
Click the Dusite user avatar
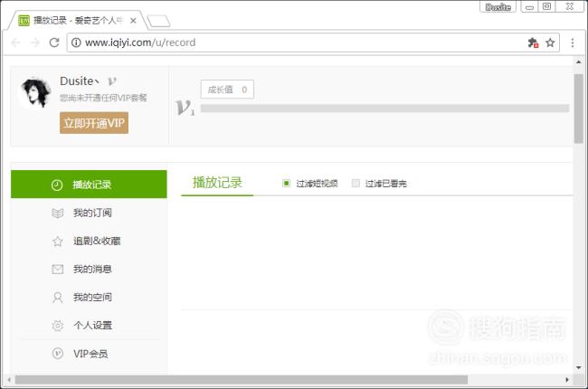tap(36, 92)
